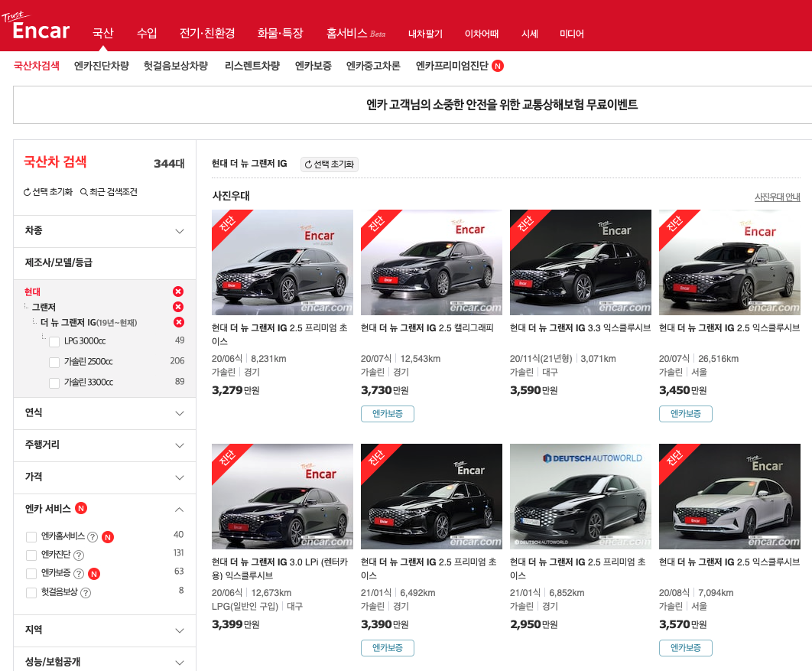Expand the 가격 filter section

pyautogui.click(x=105, y=477)
